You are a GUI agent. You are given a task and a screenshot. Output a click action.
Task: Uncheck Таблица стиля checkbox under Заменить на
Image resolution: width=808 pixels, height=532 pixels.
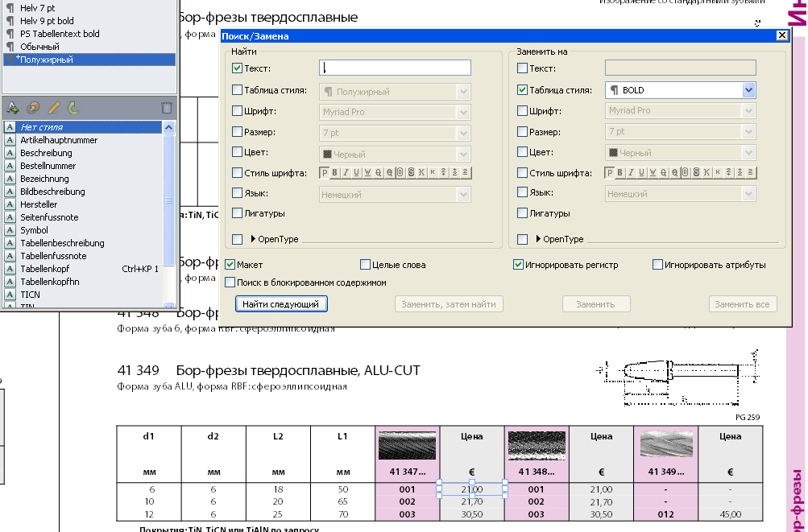tap(523, 90)
